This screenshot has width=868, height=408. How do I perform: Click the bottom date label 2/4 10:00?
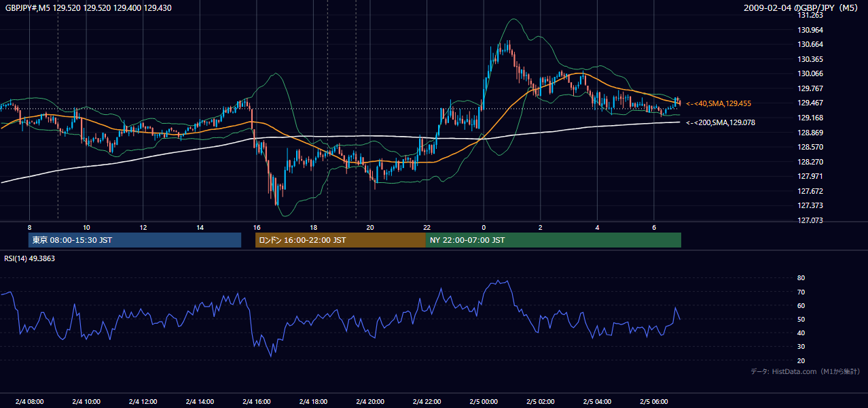pos(86,401)
